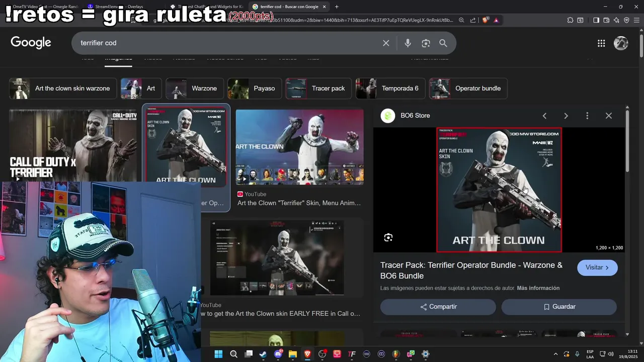644x362 pixels.
Task: Click the 1,200 × 1,200 size label
Action: [609, 248]
